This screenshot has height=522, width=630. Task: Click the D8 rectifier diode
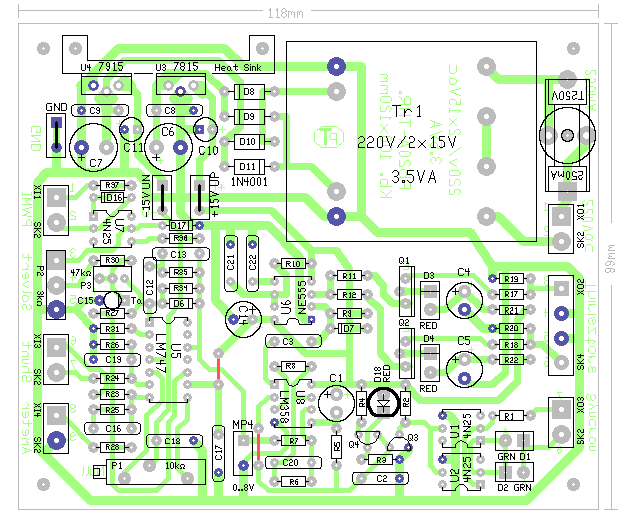(249, 92)
